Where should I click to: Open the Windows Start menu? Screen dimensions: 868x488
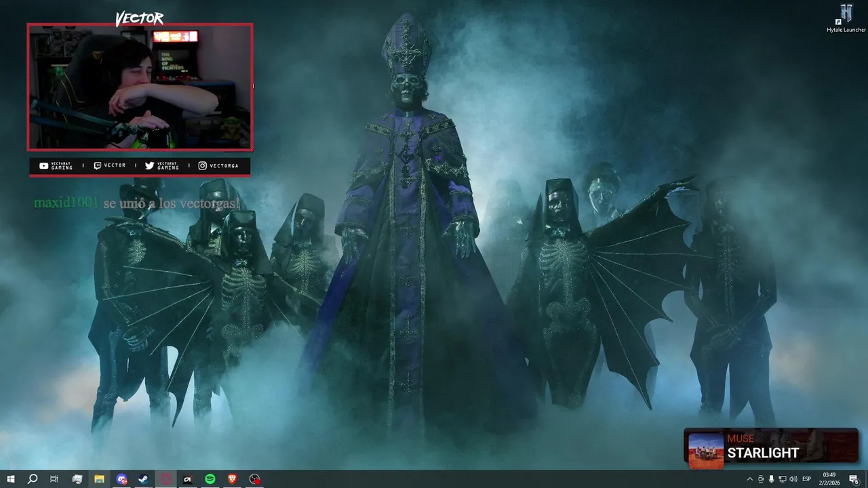(11, 479)
